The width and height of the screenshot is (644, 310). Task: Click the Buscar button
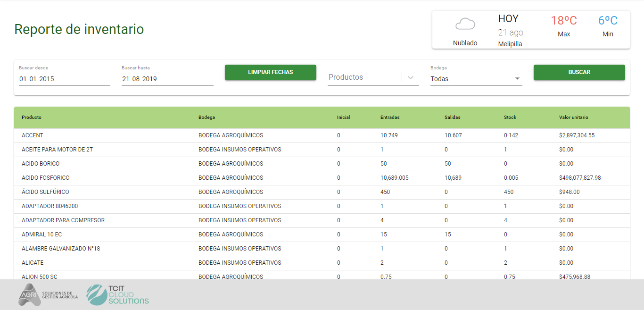[579, 72]
